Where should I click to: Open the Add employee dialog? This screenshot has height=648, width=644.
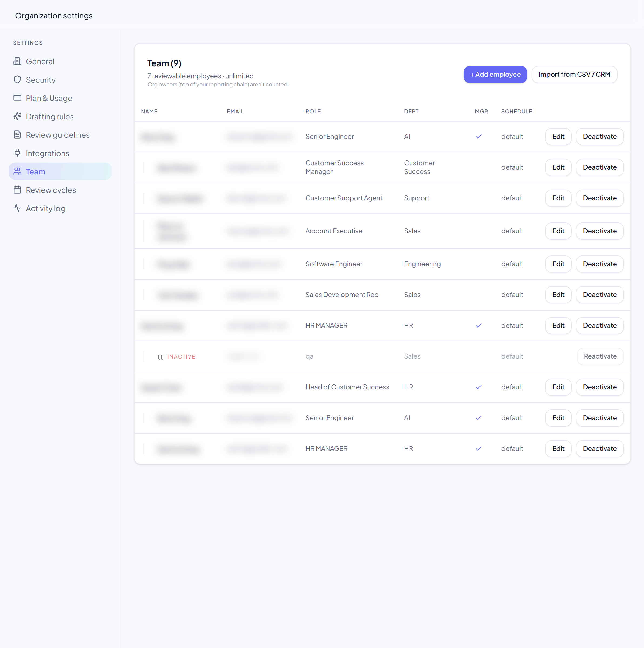[495, 75]
